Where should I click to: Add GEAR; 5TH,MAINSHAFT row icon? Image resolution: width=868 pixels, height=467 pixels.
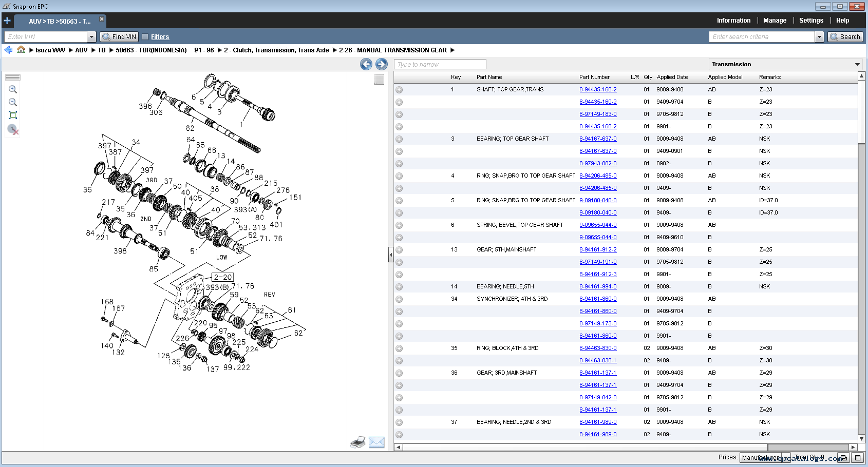[399, 250]
